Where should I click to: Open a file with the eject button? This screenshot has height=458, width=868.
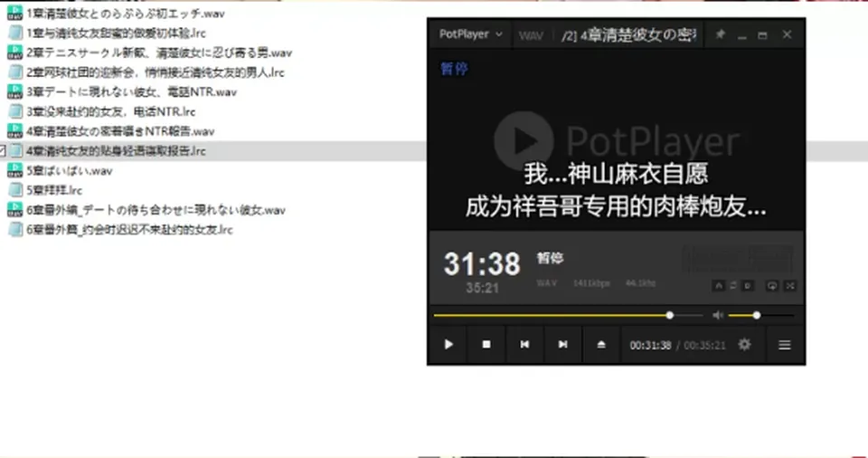tap(601, 345)
